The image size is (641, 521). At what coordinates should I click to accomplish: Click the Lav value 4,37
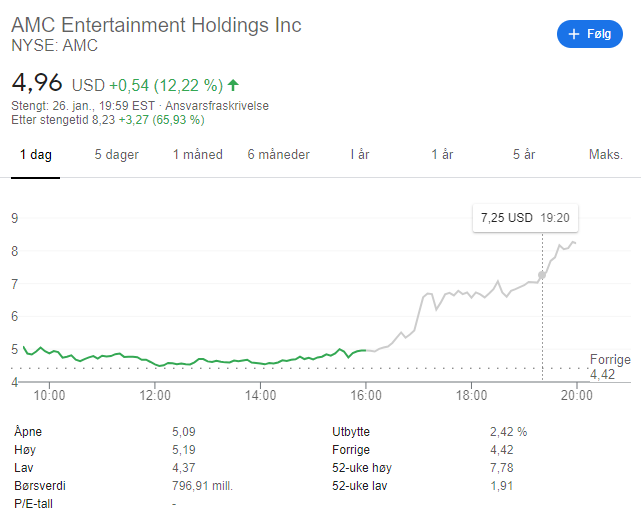point(184,468)
